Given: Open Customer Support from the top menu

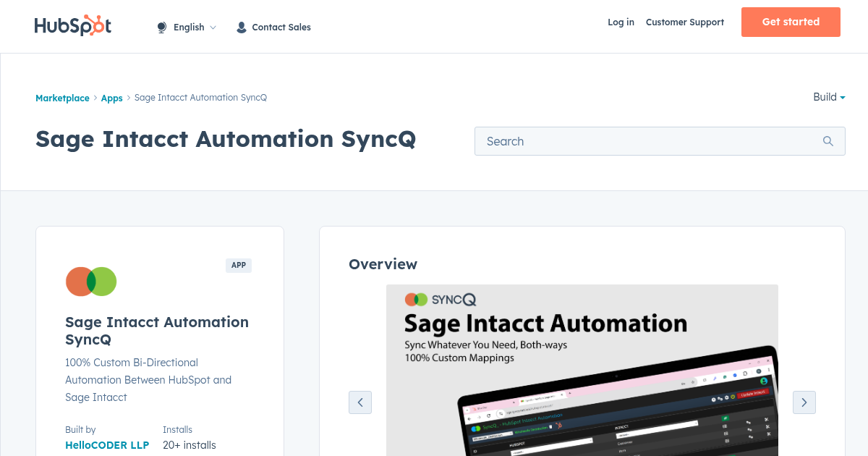Looking at the screenshot, I should coord(684,22).
